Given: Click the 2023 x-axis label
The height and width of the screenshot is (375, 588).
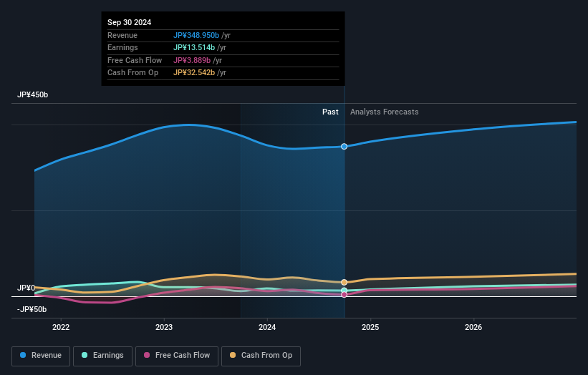Looking at the screenshot, I should (x=164, y=327).
